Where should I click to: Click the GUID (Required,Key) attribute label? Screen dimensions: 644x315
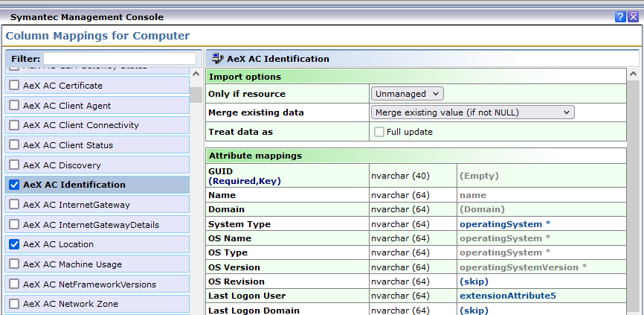(x=245, y=176)
